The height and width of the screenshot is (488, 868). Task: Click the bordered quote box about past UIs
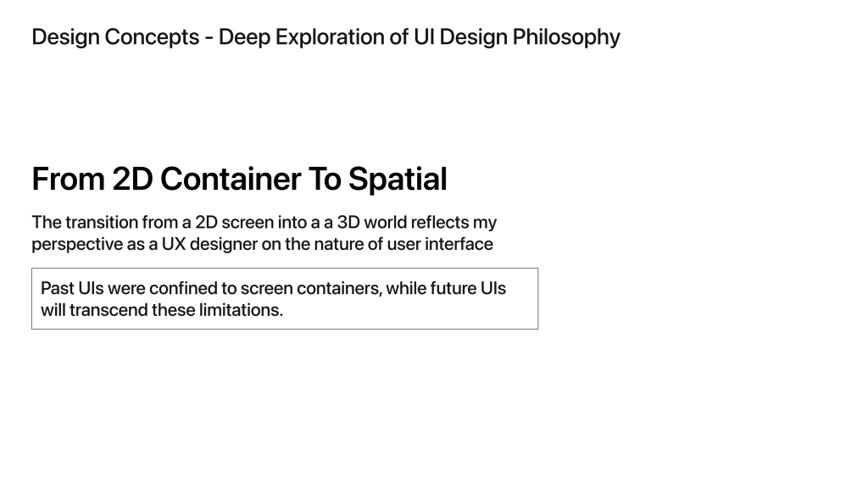click(x=285, y=299)
